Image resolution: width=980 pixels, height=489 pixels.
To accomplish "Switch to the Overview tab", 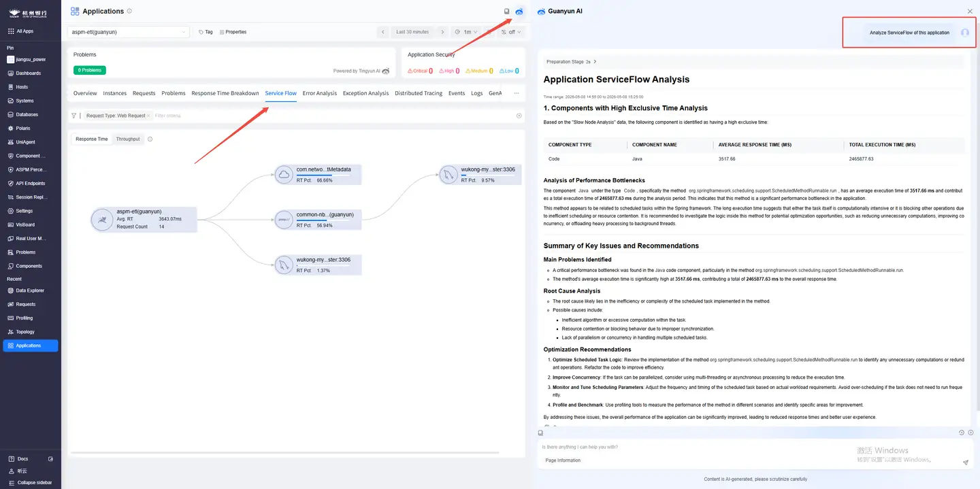I will click(x=85, y=93).
